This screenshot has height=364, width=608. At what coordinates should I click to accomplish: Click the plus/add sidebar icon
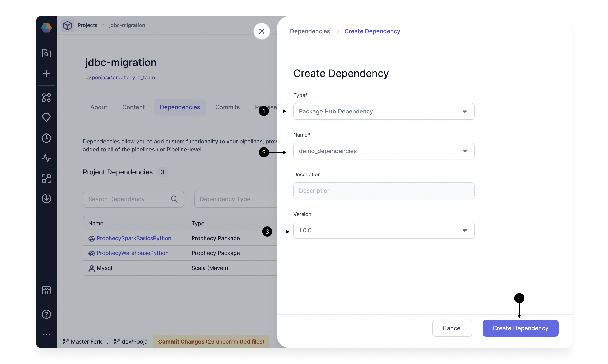(x=46, y=73)
